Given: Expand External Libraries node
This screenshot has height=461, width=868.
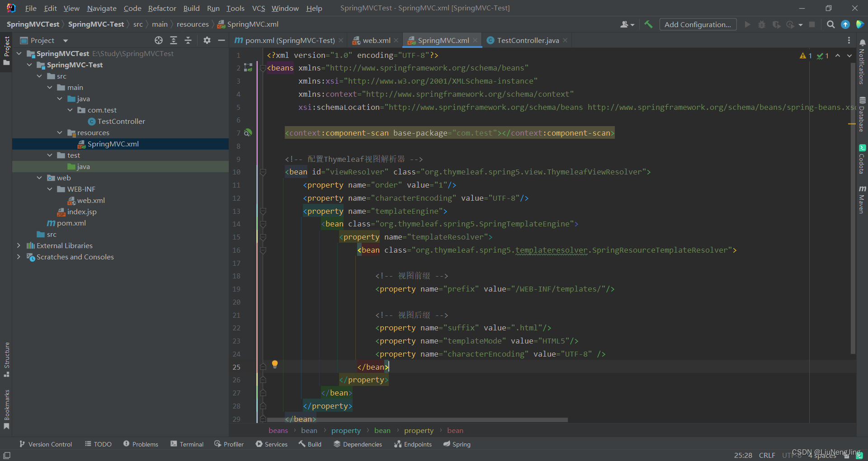Looking at the screenshot, I should (19, 245).
